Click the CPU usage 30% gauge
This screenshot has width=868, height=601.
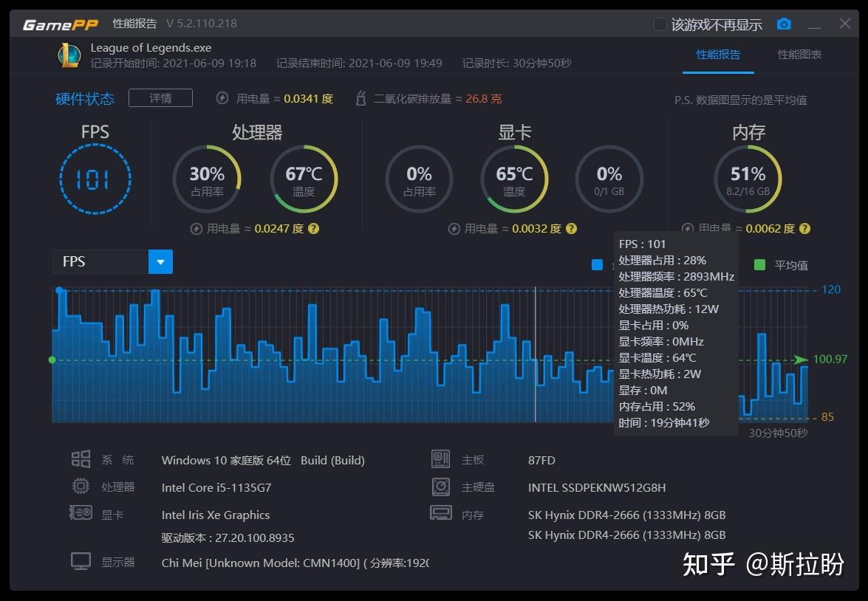pyautogui.click(x=207, y=179)
